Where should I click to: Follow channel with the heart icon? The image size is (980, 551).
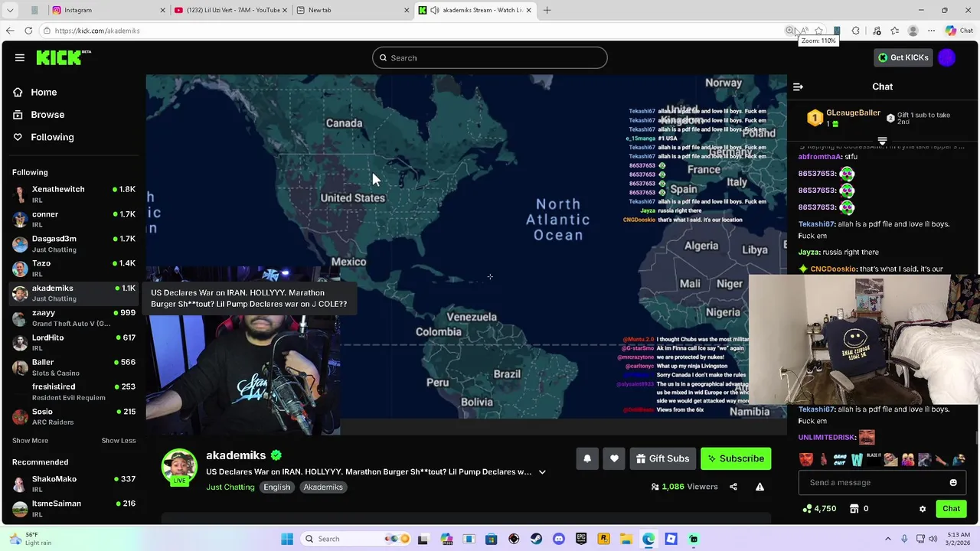(614, 458)
